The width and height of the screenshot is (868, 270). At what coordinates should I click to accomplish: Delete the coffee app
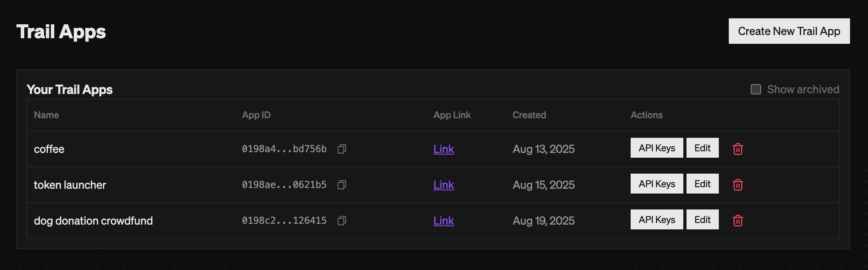pos(738,149)
